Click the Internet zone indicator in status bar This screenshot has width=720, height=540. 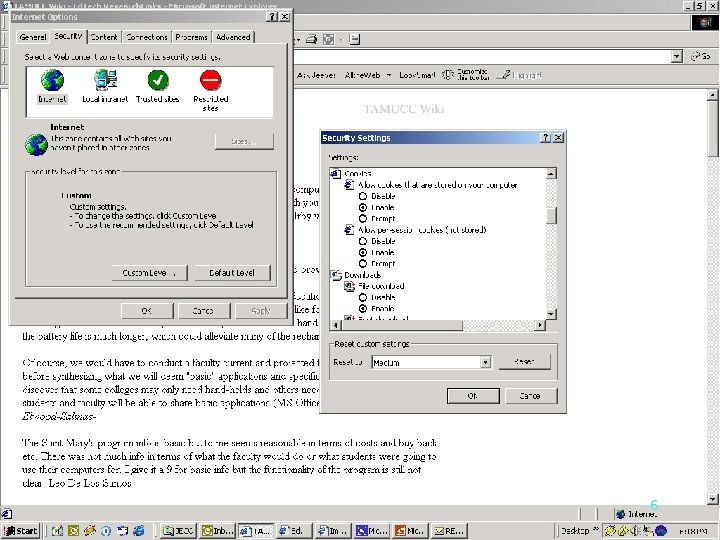click(x=637, y=514)
